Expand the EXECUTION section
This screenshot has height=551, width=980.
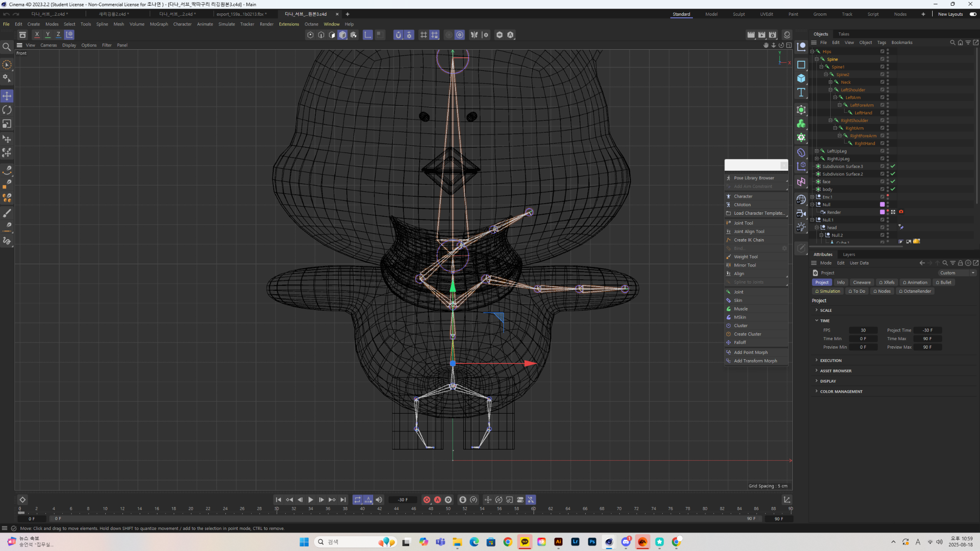pos(816,360)
